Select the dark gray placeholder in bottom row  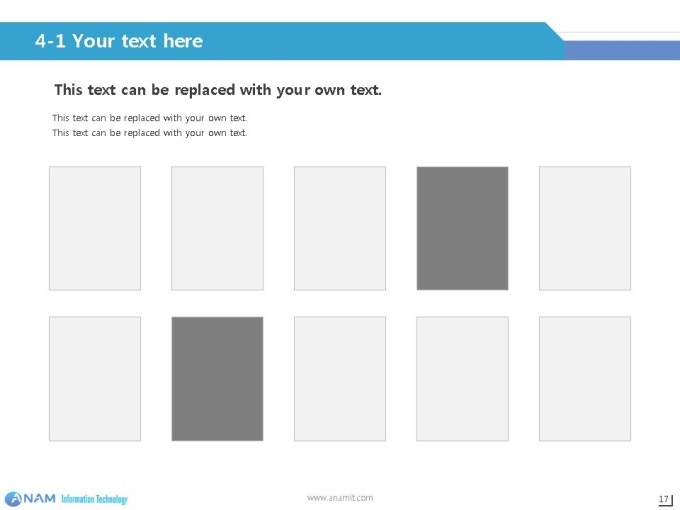217,379
